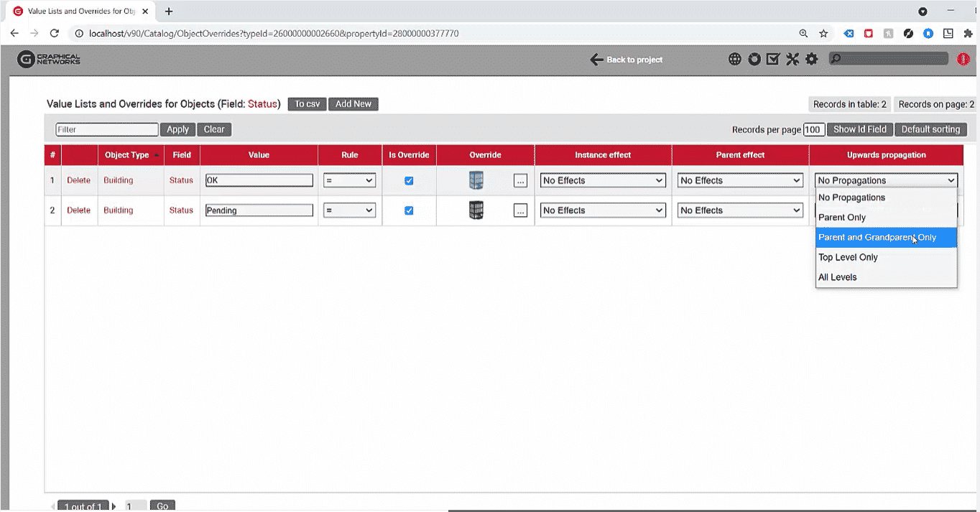Uncheck Is Override for the OK row
The image size is (980, 512).
click(x=409, y=181)
